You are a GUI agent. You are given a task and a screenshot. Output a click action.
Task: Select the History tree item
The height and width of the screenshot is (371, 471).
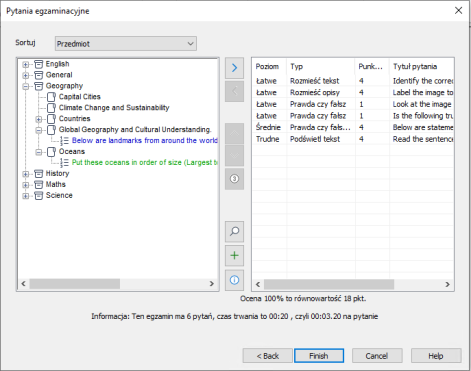(57, 174)
